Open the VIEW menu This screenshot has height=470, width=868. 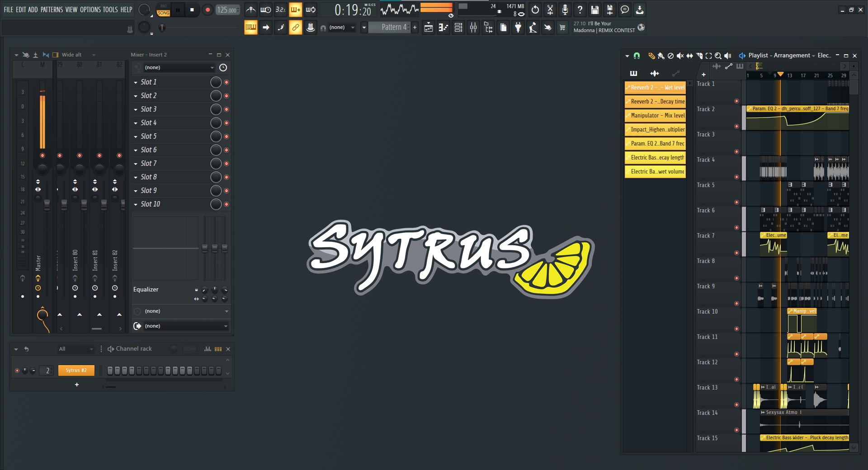point(71,9)
